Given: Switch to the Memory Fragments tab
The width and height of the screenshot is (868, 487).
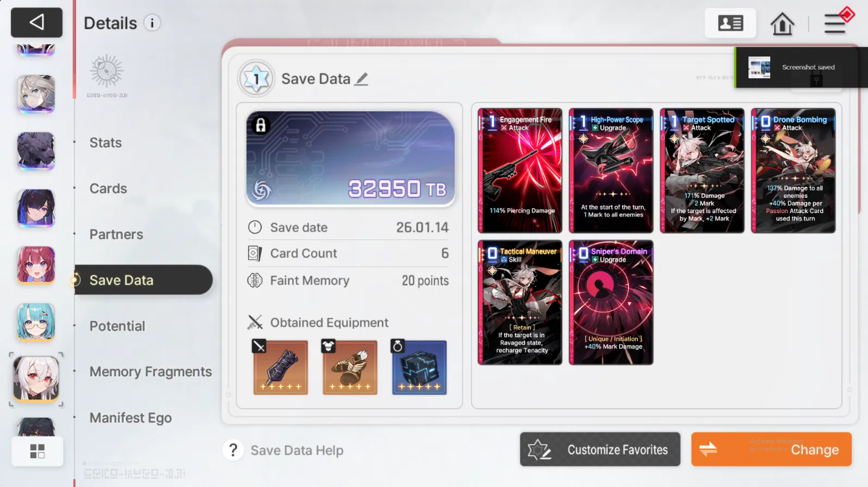Looking at the screenshot, I should point(151,372).
